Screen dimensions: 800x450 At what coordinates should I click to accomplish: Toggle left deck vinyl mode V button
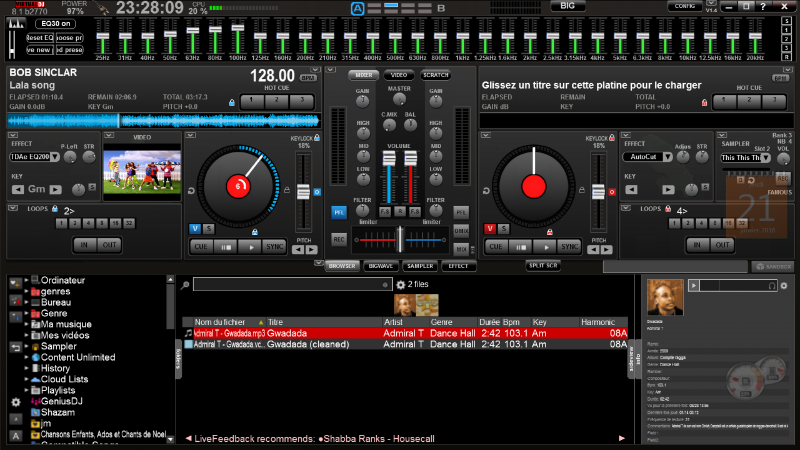(x=195, y=229)
